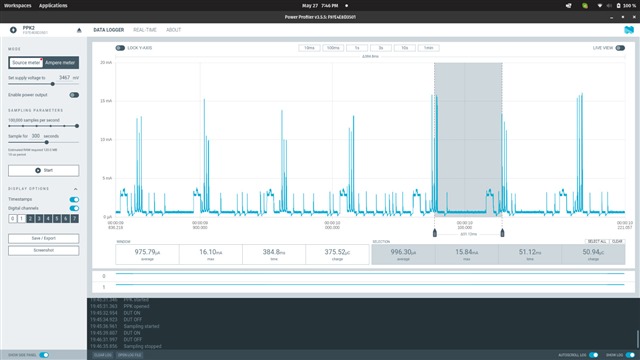Toggle digital channel 1
The width and height of the screenshot is (640, 360).
tap(22, 219)
